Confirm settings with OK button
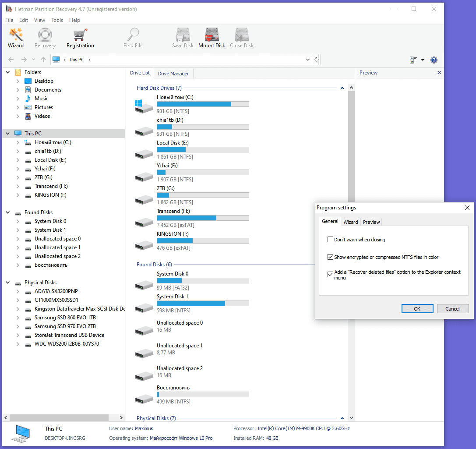The image size is (476, 449). click(x=417, y=309)
